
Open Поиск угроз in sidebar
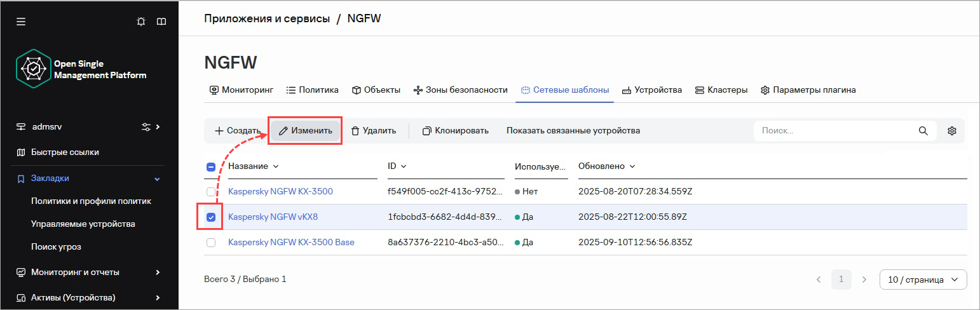pos(56,247)
